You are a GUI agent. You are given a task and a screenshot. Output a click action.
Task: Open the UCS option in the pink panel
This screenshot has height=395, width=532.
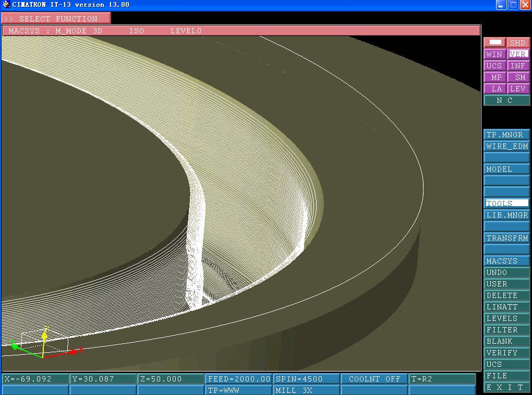[494, 66]
